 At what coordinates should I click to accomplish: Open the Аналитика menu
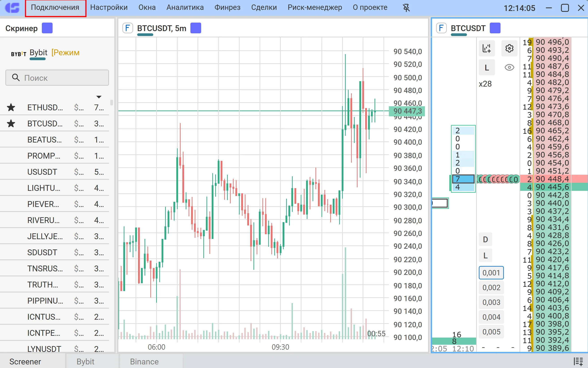point(185,8)
